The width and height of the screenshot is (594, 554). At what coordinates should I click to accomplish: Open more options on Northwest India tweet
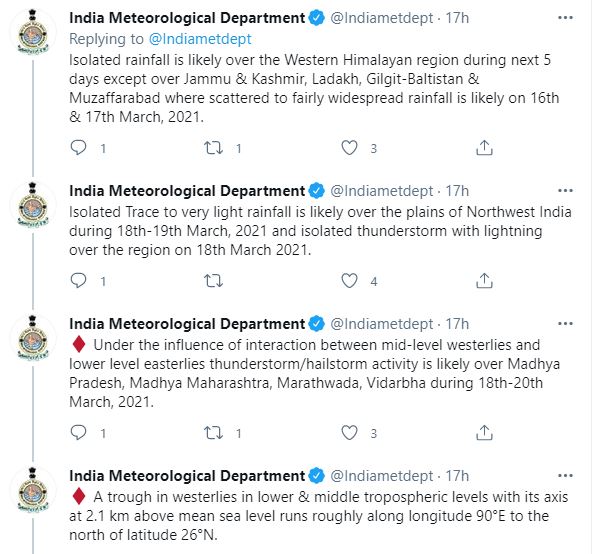(565, 191)
